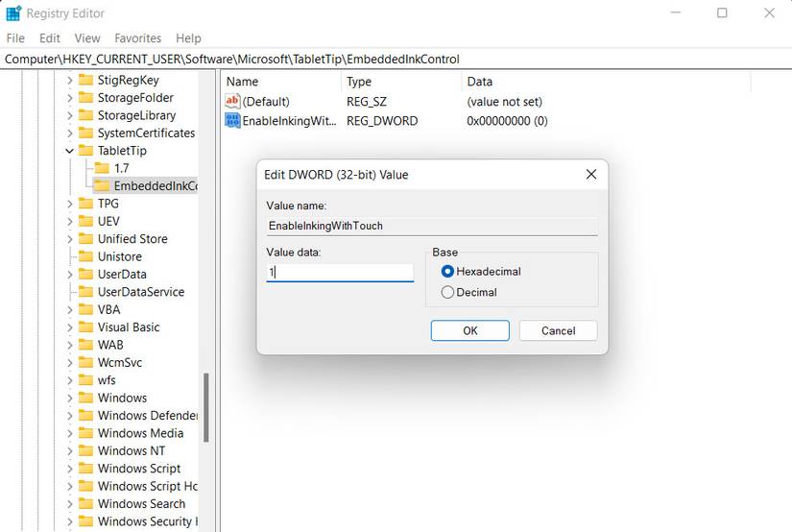Image resolution: width=792 pixels, height=532 pixels.
Task: Click the UserData folder icon
Action: tap(86, 275)
